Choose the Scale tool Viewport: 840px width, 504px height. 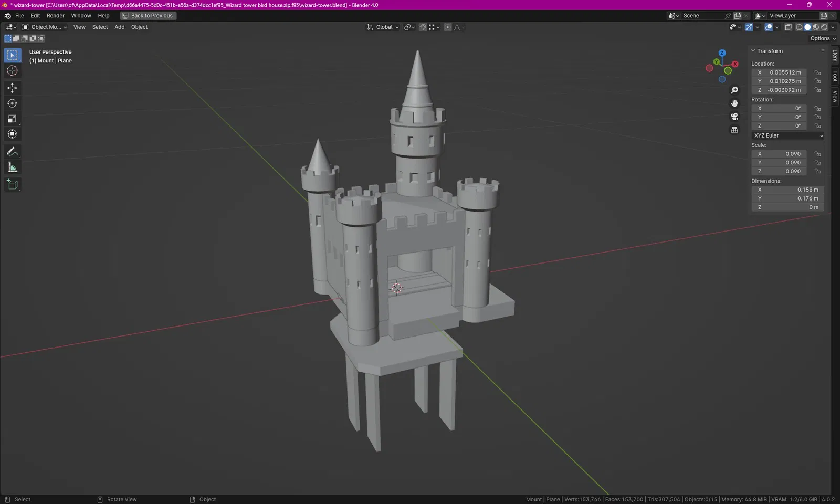coord(12,119)
